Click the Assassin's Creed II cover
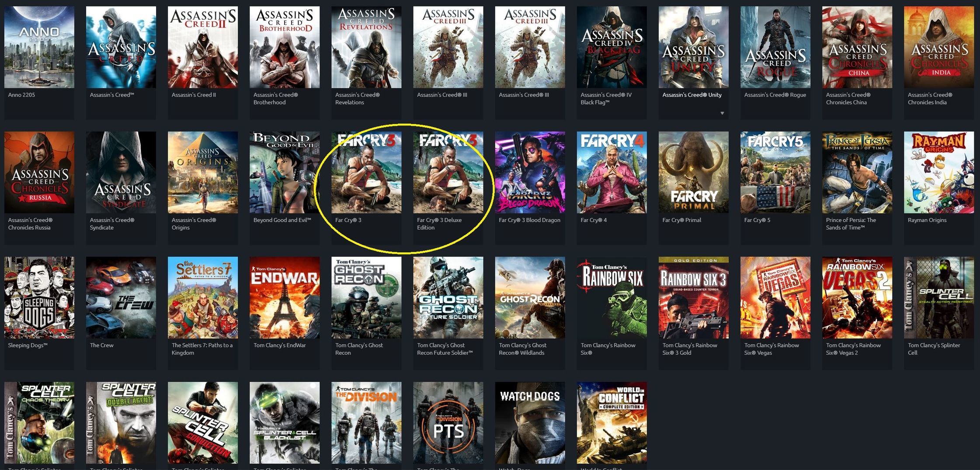980x470 pixels. tap(203, 47)
